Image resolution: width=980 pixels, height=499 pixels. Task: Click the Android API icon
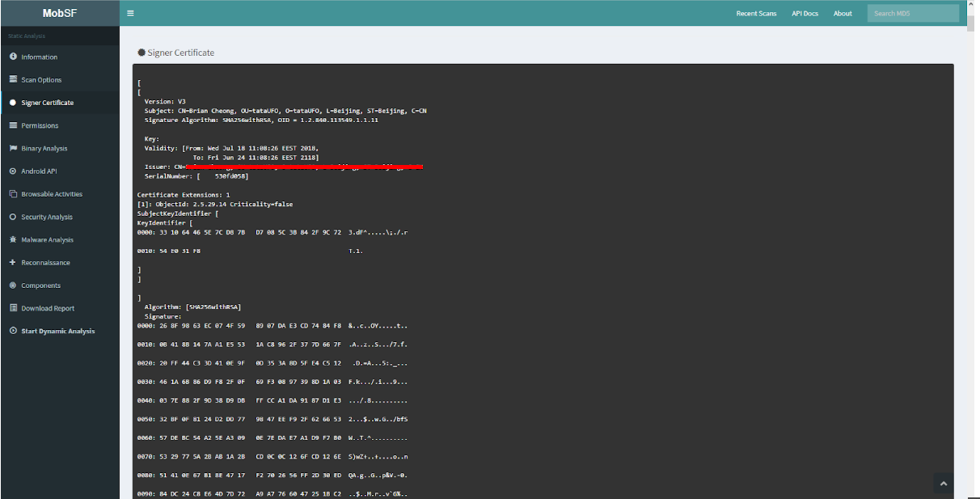(13, 171)
